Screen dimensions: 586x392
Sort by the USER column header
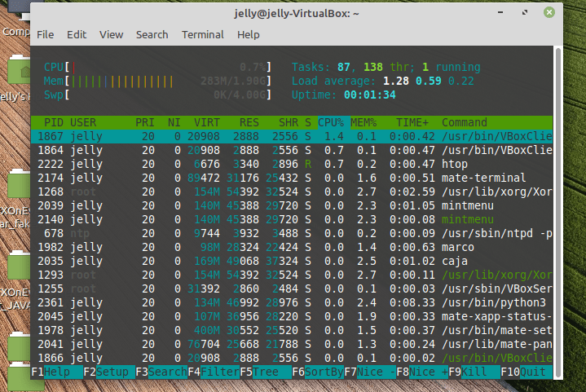(x=83, y=122)
